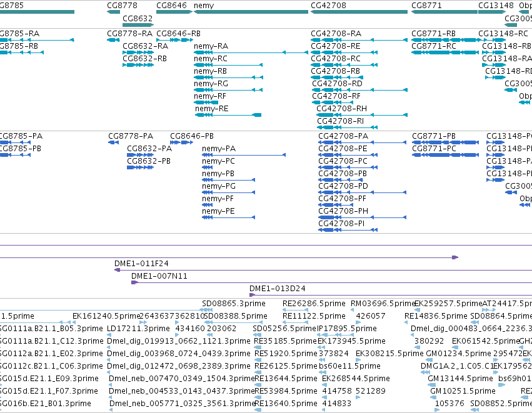Select the CG8632-RB transcript label
This screenshot has width=532, height=413.
point(144,59)
